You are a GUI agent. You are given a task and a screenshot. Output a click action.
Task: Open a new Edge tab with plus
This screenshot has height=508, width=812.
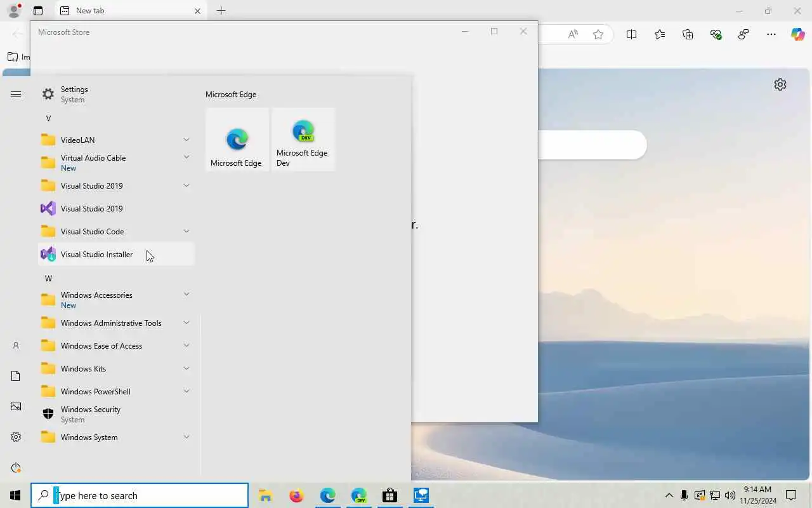(221, 11)
